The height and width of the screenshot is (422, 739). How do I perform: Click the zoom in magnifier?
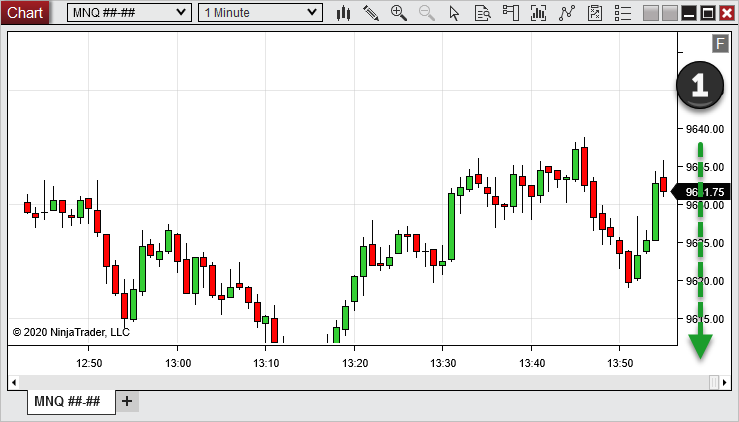coord(399,13)
